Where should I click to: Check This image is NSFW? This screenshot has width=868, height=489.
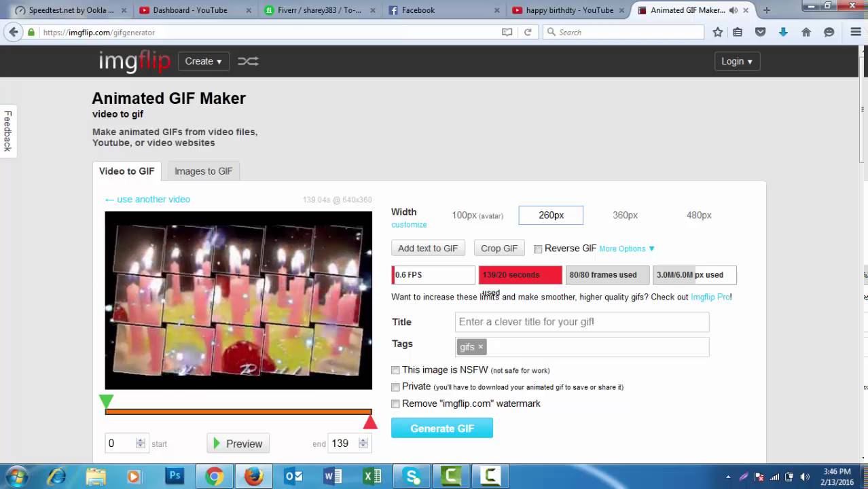point(395,370)
